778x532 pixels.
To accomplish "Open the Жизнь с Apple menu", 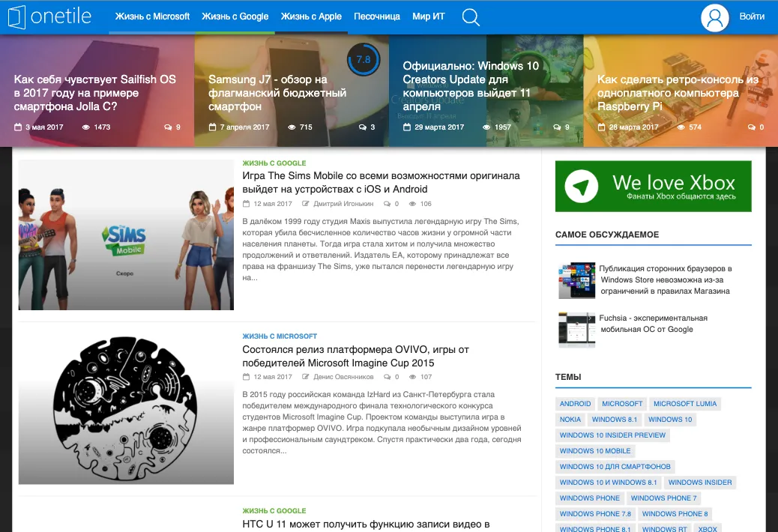I will [x=311, y=16].
